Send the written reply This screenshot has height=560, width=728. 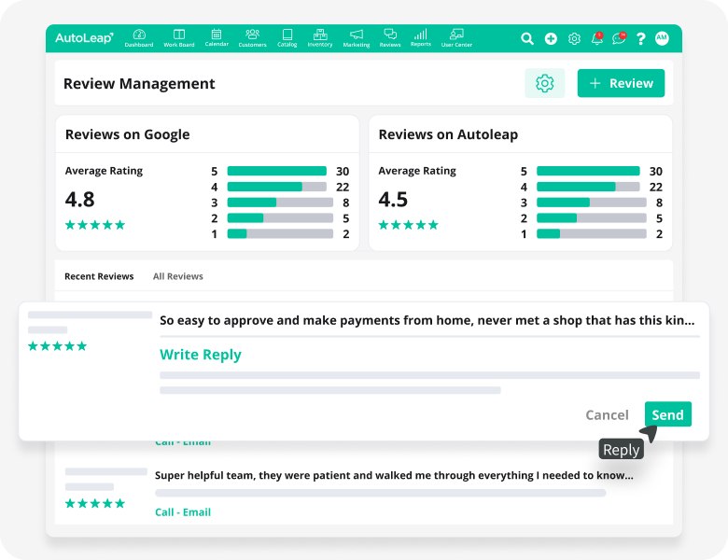667,414
